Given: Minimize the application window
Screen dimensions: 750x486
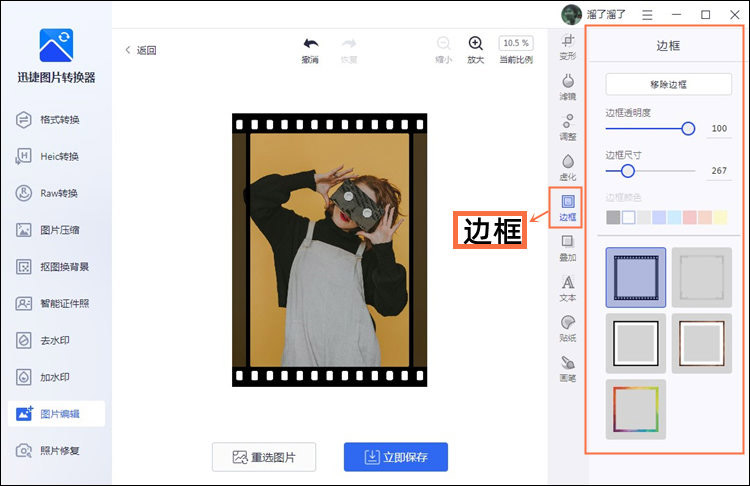Looking at the screenshot, I should (x=676, y=15).
